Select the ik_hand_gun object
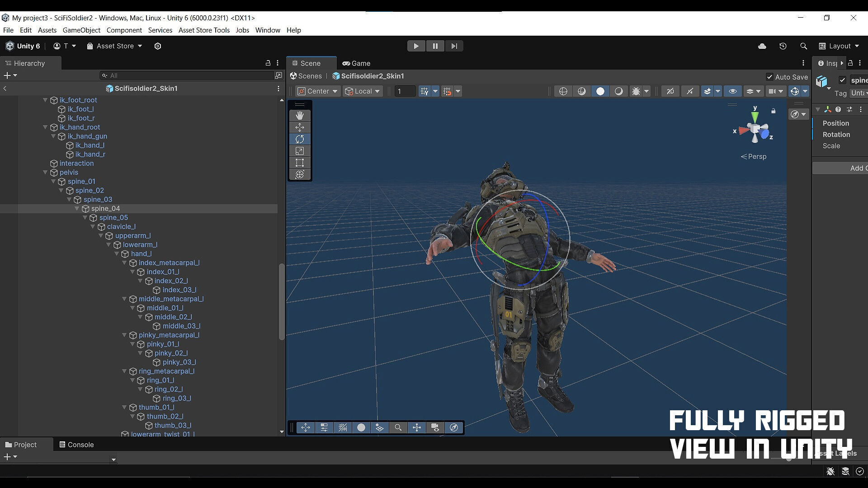 click(87, 136)
